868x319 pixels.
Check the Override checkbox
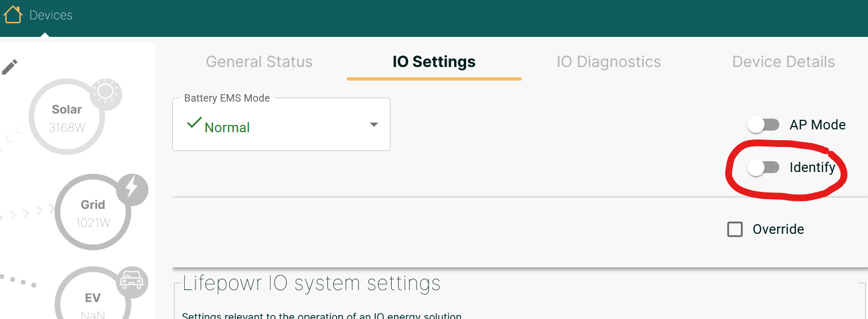[x=735, y=229]
